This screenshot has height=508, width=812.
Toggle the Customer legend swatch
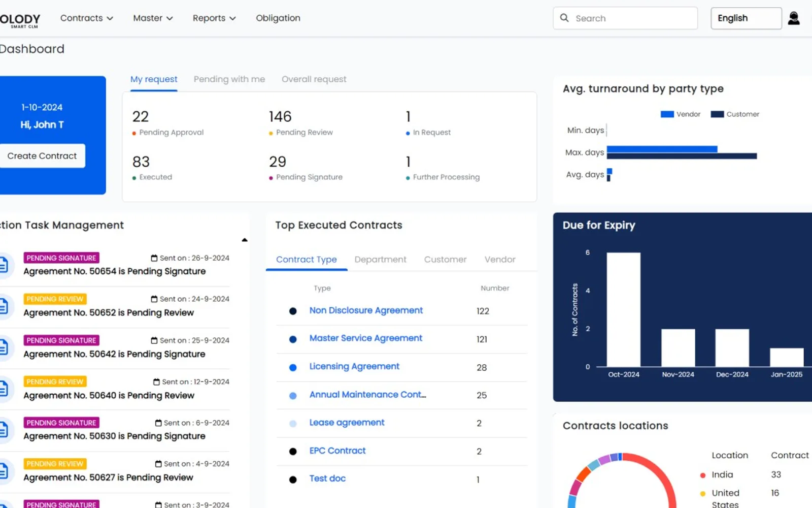[x=717, y=114]
